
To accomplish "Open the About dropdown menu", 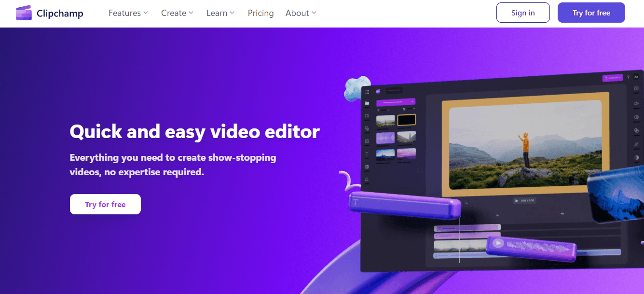I will click(x=301, y=13).
